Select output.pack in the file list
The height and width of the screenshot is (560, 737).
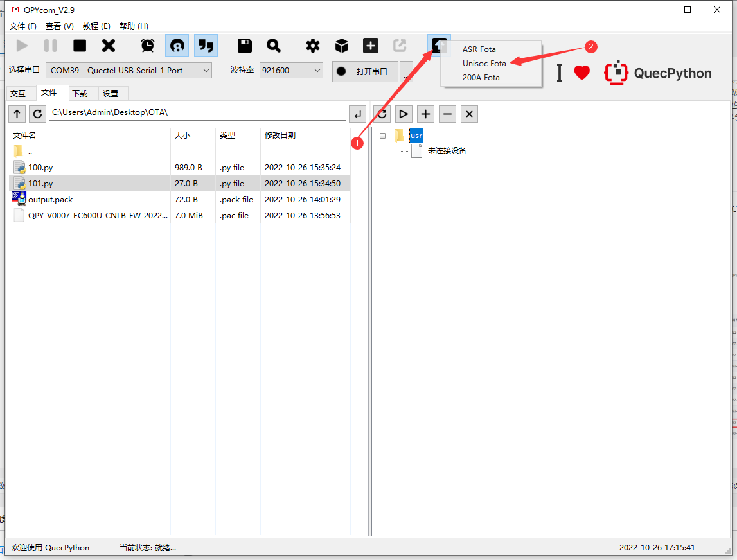(x=51, y=200)
